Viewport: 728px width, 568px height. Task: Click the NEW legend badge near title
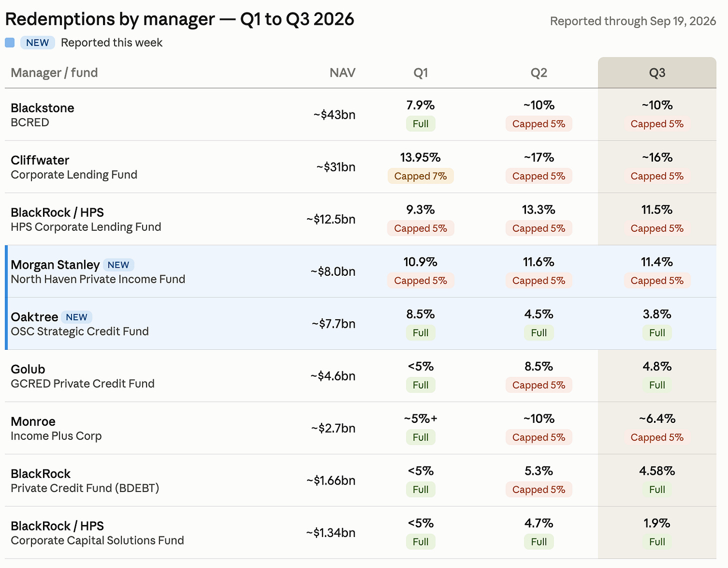coord(37,43)
